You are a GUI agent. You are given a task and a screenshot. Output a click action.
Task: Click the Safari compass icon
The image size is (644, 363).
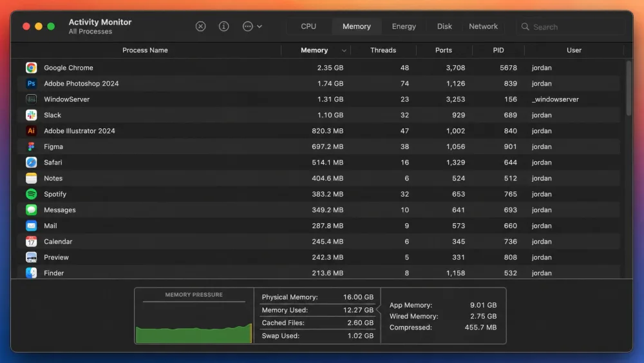[31, 162]
